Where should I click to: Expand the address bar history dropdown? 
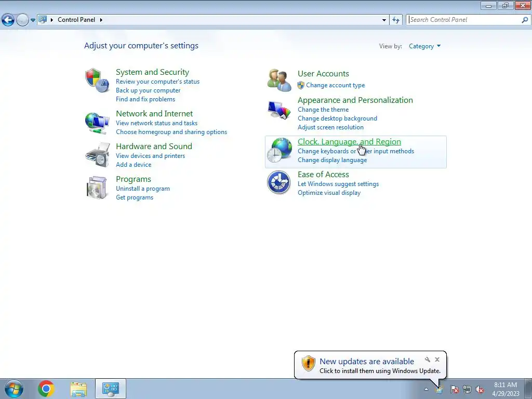(x=384, y=20)
